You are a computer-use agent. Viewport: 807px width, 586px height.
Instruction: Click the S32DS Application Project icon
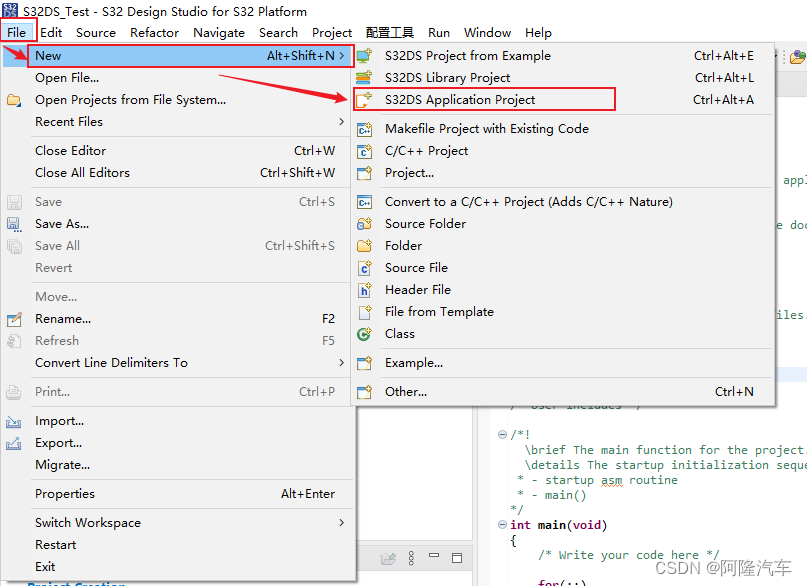click(364, 100)
